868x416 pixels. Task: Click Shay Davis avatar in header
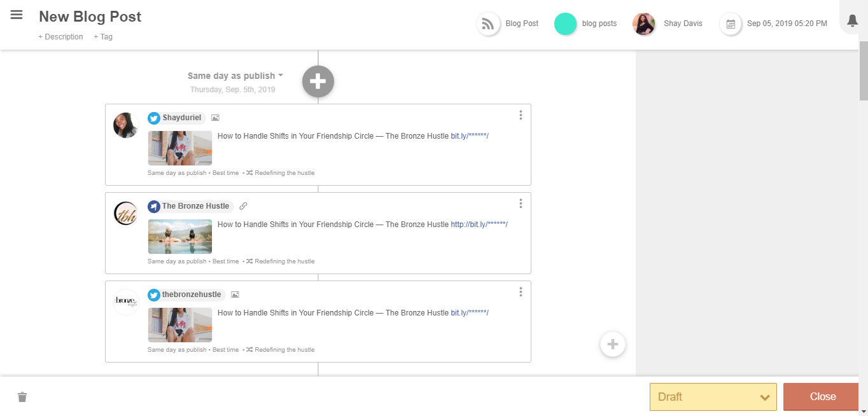click(644, 24)
